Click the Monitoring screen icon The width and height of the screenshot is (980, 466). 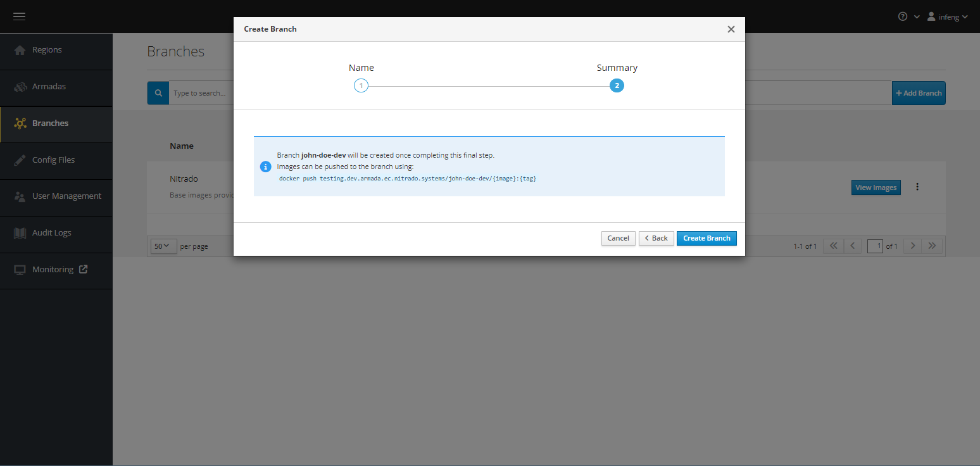click(20, 270)
